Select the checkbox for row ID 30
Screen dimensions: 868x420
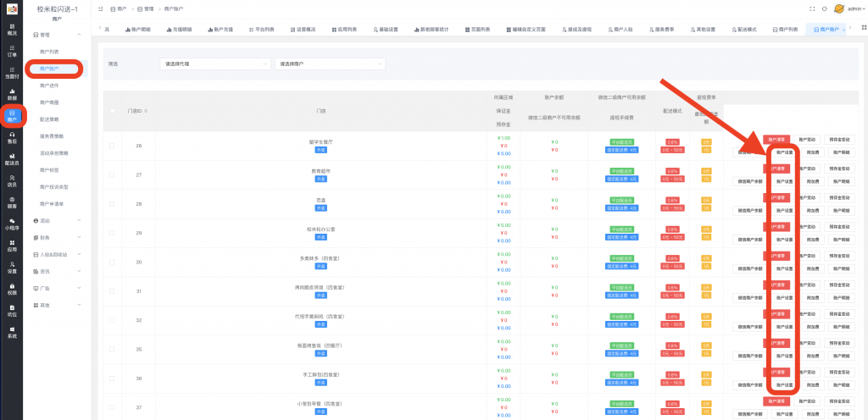point(112,262)
